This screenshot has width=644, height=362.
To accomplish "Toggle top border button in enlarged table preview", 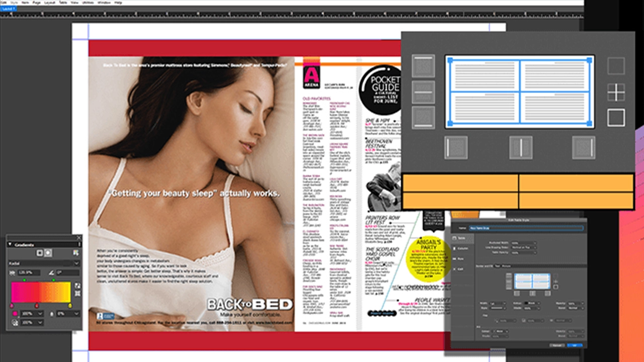I will tap(423, 66).
